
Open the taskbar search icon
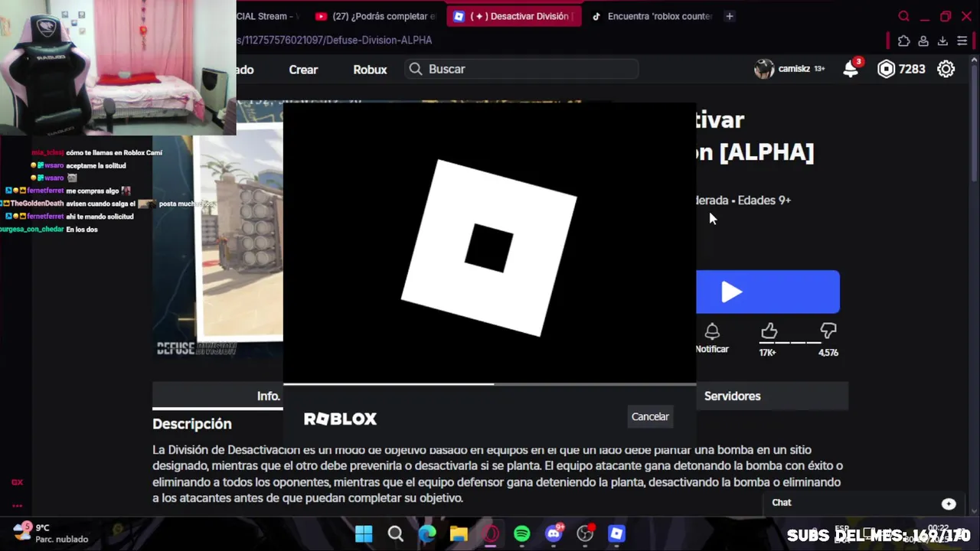(395, 533)
